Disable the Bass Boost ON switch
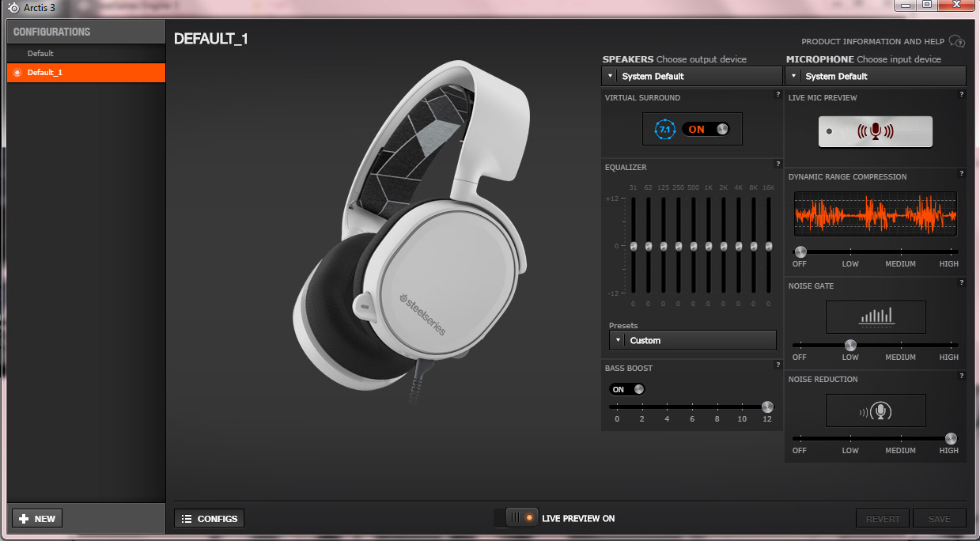Viewport: 980px width, 541px height. (627, 389)
